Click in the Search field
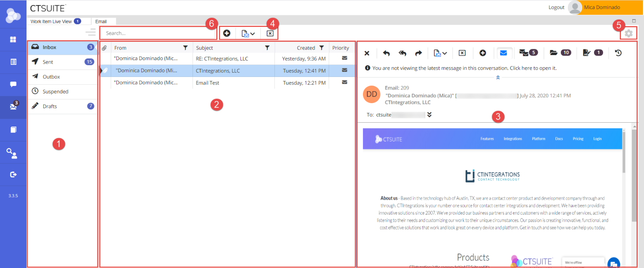 (x=158, y=33)
